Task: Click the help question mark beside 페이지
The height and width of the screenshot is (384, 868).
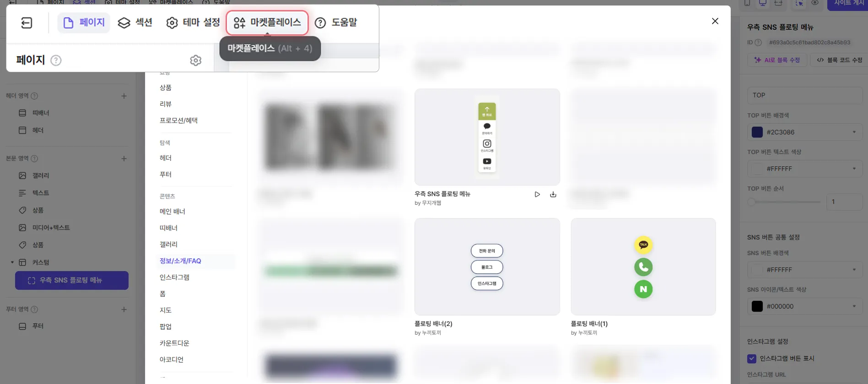Action: pos(56,60)
